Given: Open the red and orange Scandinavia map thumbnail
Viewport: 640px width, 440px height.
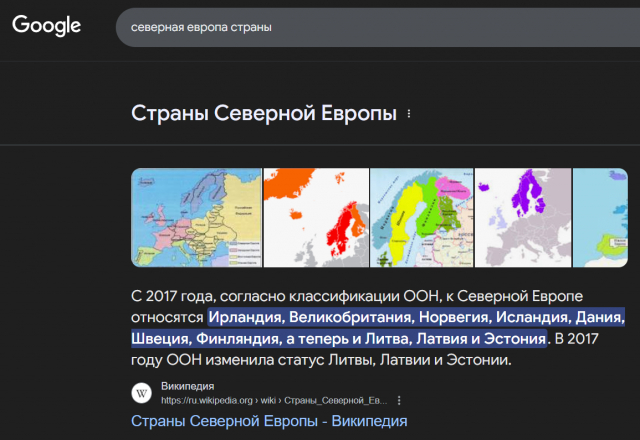Looking at the screenshot, I should click(316, 218).
